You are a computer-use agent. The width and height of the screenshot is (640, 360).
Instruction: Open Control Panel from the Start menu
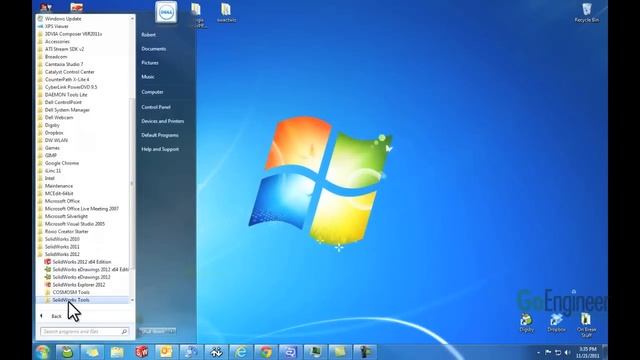[156, 107]
